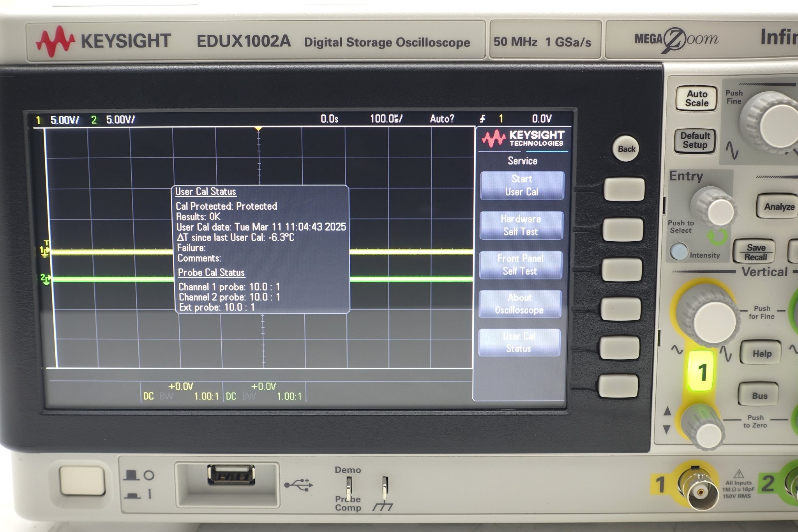Tap the 100.0 time per division readout
798x532 pixels.
(x=386, y=119)
